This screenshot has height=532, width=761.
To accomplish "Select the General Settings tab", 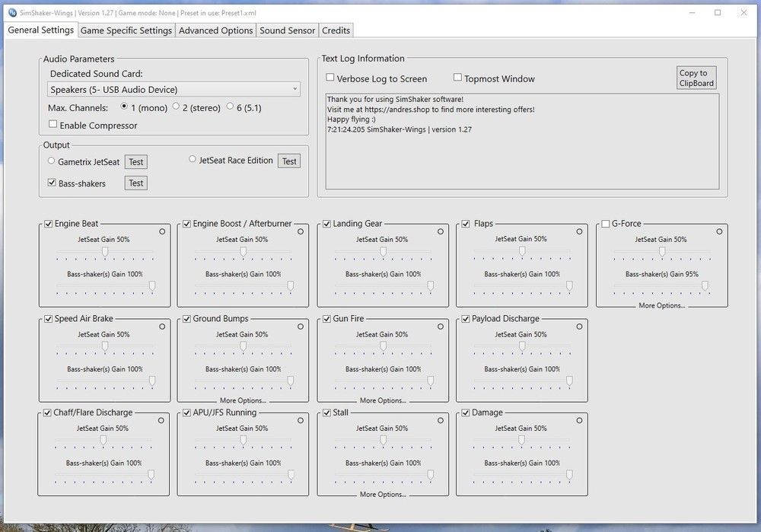I will [x=41, y=30].
